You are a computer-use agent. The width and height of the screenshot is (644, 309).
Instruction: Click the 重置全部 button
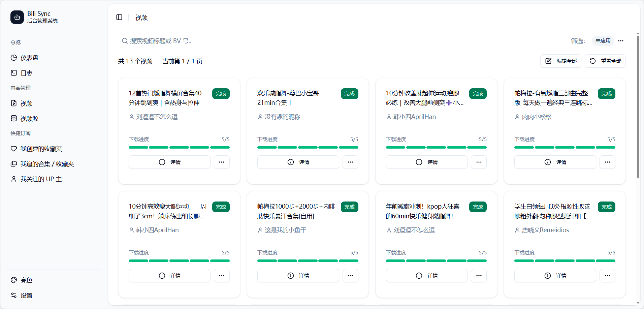[x=605, y=61]
